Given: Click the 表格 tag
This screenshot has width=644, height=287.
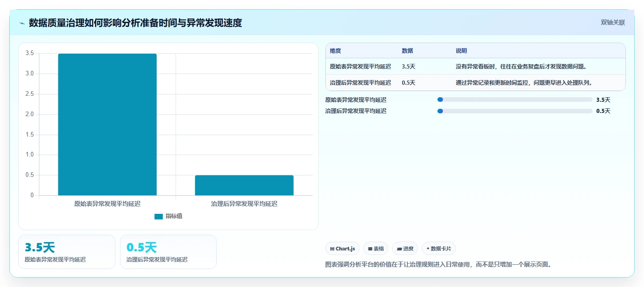Looking at the screenshot, I should (x=376, y=249).
